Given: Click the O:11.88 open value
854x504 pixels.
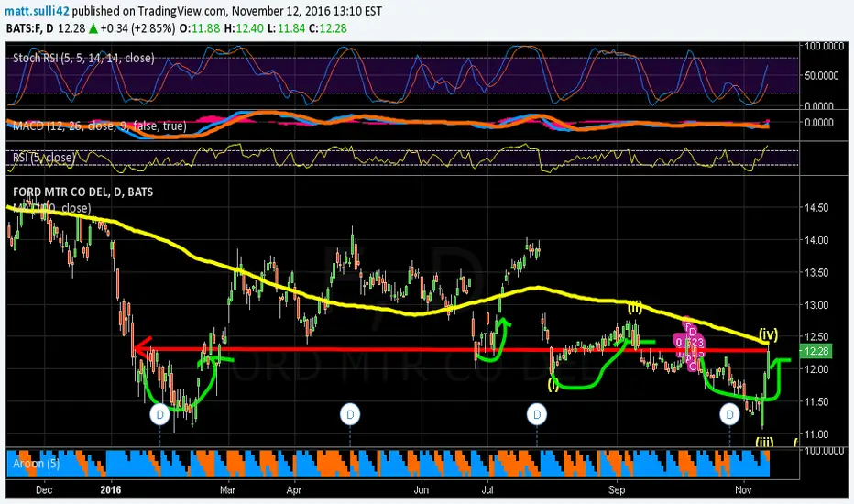Looking at the screenshot, I should (x=200, y=28).
